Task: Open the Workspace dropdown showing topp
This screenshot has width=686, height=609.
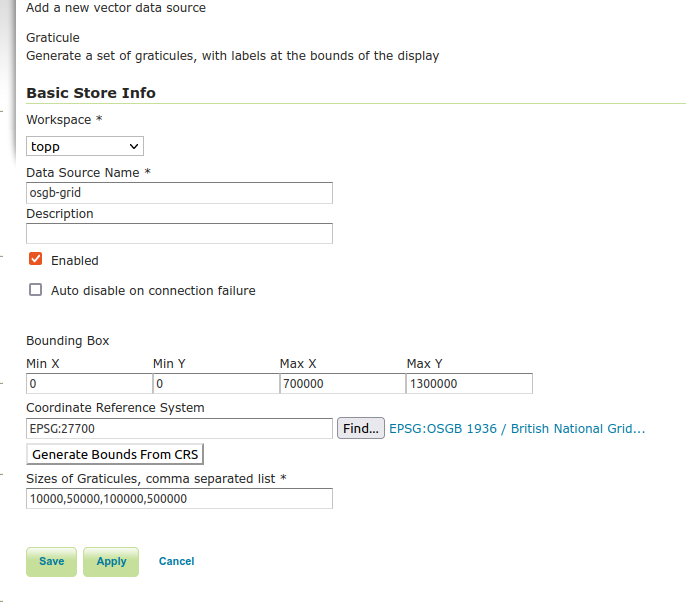Action: pyautogui.click(x=85, y=146)
